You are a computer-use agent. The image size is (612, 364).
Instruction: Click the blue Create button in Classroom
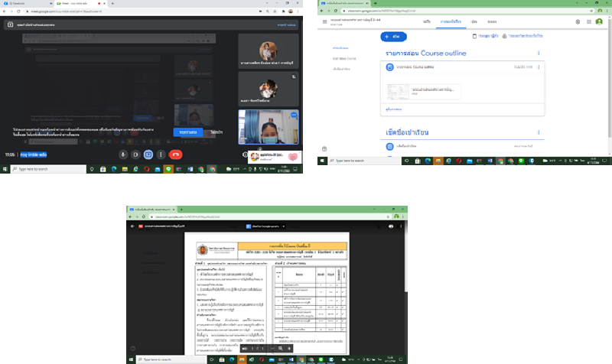[x=394, y=36]
